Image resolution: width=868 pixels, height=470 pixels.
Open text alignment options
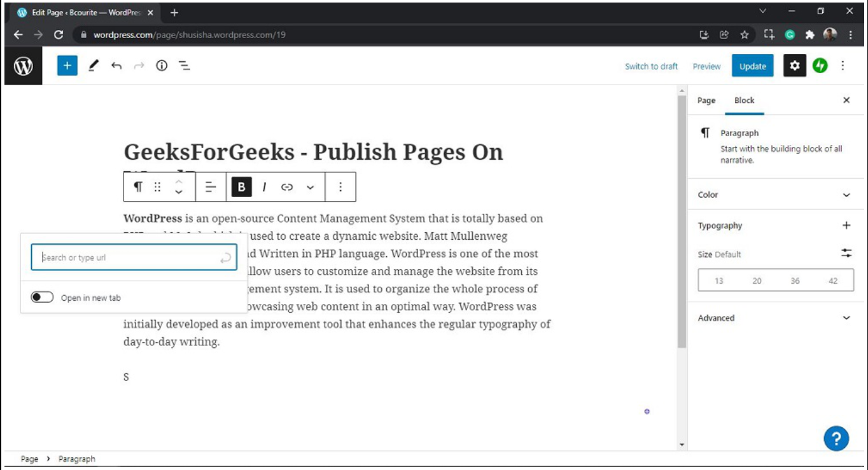211,187
